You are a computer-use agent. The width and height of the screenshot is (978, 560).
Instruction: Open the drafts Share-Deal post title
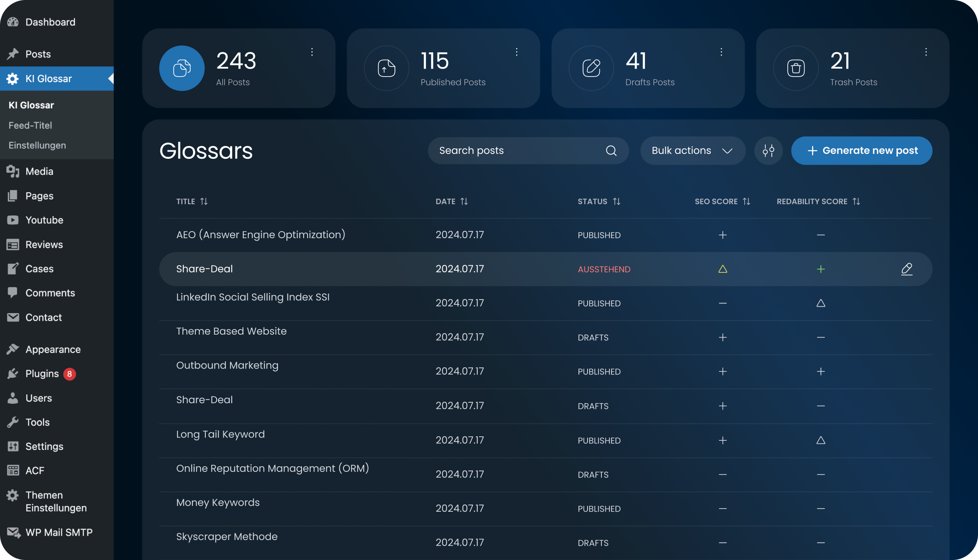204,400
